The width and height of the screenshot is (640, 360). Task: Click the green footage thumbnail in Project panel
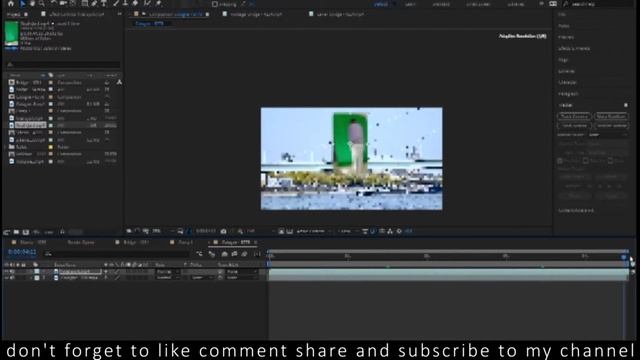click(11, 34)
